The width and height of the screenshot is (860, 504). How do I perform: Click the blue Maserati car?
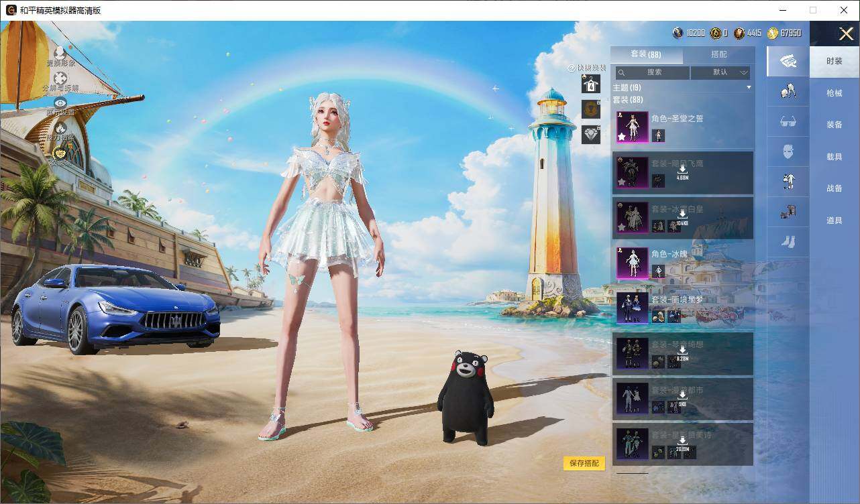115,308
